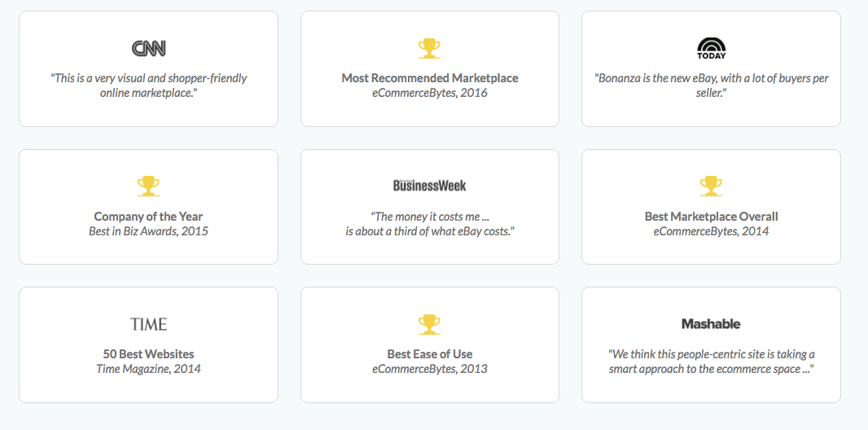Screen dimensions: 868x430
Task: Select the Most Recommended Marketplace heading
Action: tap(430, 78)
